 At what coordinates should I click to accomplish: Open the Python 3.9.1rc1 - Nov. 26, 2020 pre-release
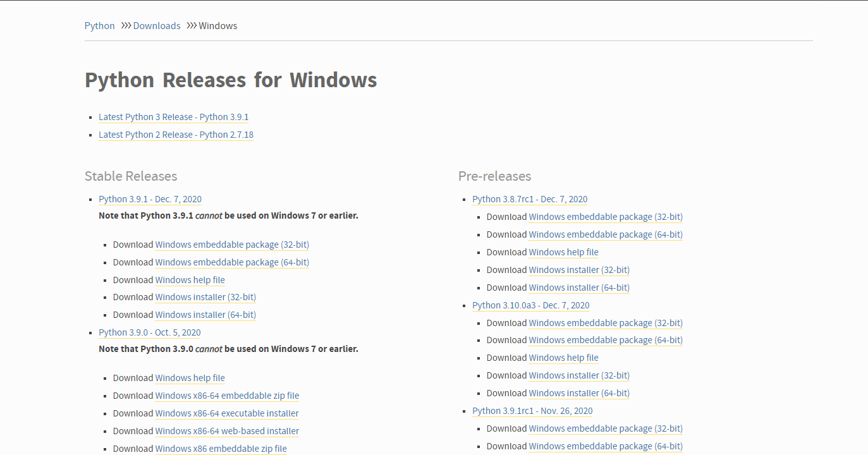[532, 411]
